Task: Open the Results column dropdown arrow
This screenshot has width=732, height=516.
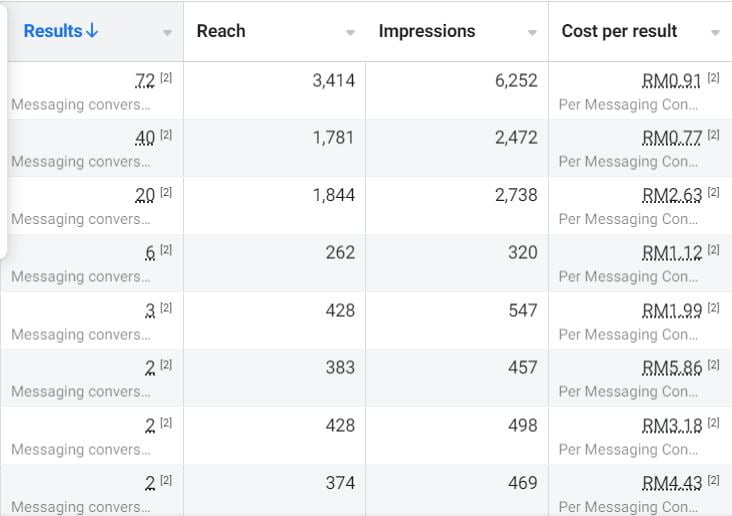Action: (167, 33)
